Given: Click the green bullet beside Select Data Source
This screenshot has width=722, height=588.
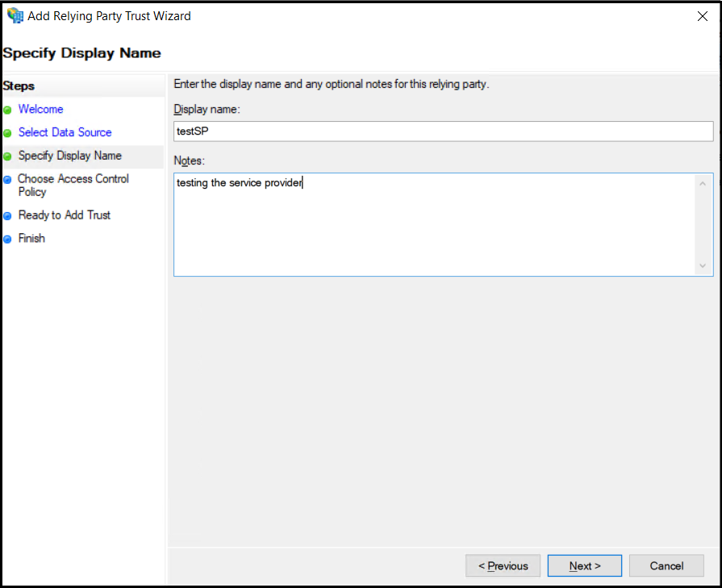Looking at the screenshot, I should point(7,133).
